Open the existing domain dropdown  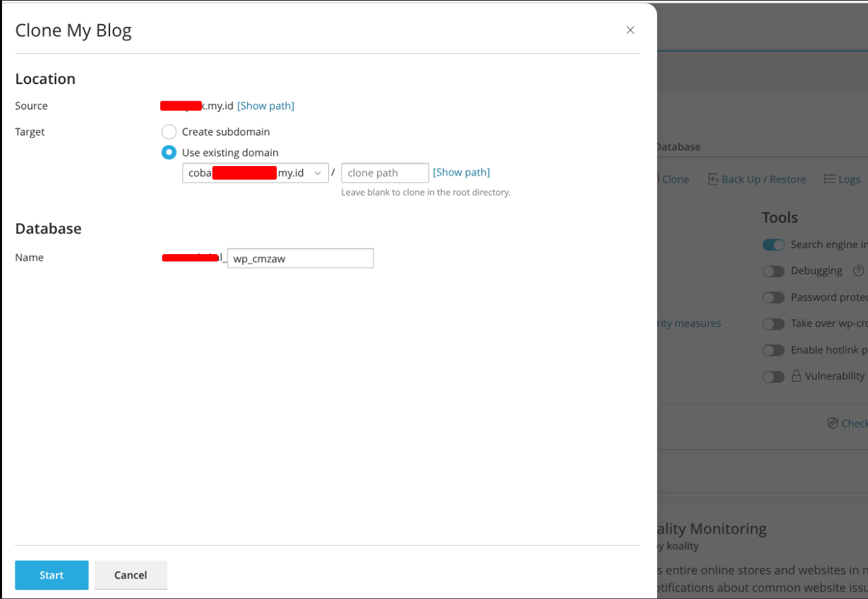click(255, 173)
